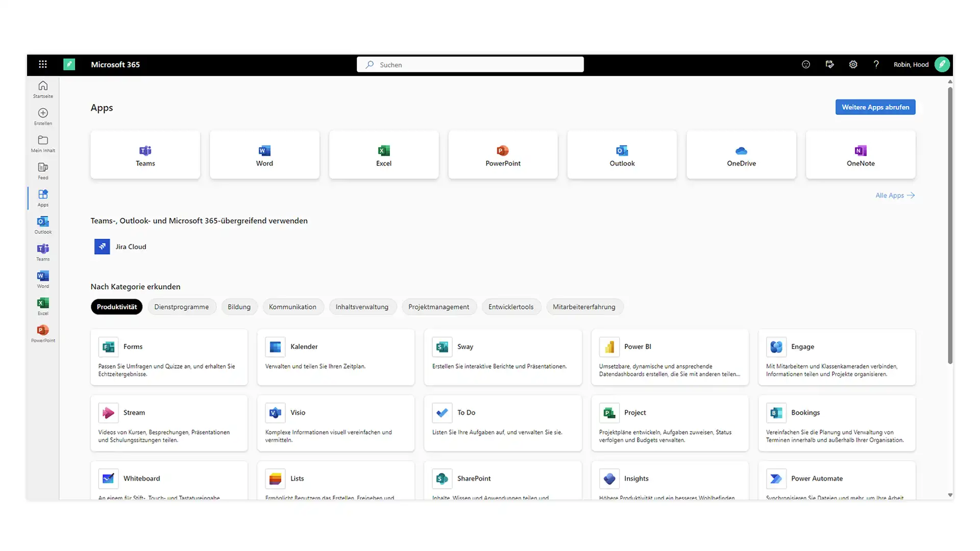The width and height of the screenshot is (980, 551).
Task: Open Feed in the sidebar
Action: click(x=43, y=171)
